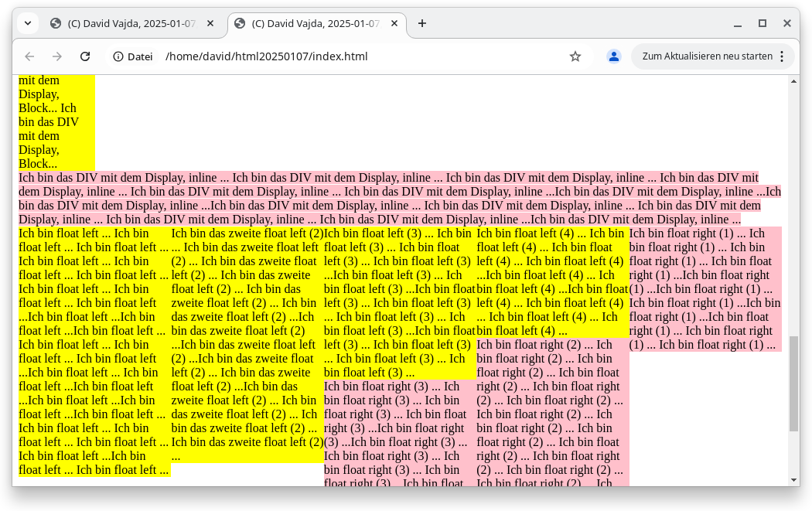Open the tab search chevron

coord(27,23)
